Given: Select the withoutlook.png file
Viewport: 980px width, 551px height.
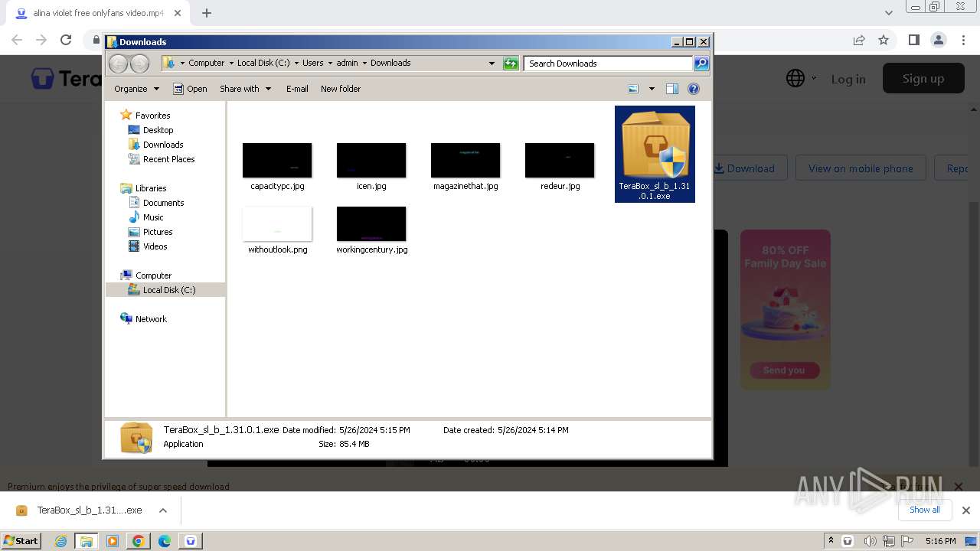Looking at the screenshot, I should click(277, 230).
